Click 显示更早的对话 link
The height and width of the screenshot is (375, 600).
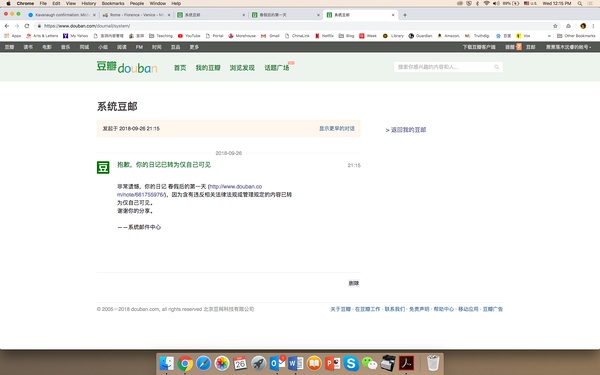[337, 129]
